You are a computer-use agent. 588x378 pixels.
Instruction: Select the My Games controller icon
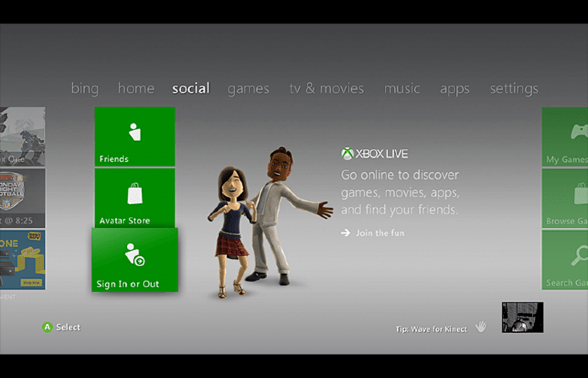point(579,131)
